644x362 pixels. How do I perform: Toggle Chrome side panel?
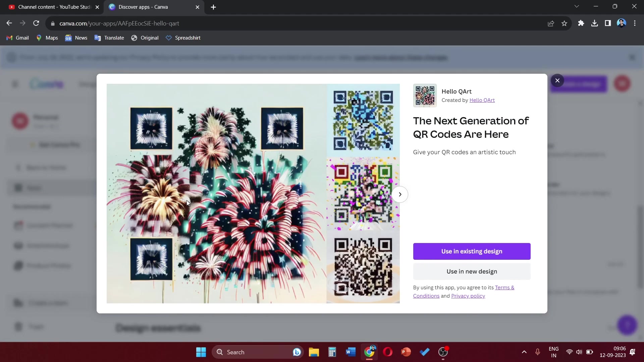(608, 23)
